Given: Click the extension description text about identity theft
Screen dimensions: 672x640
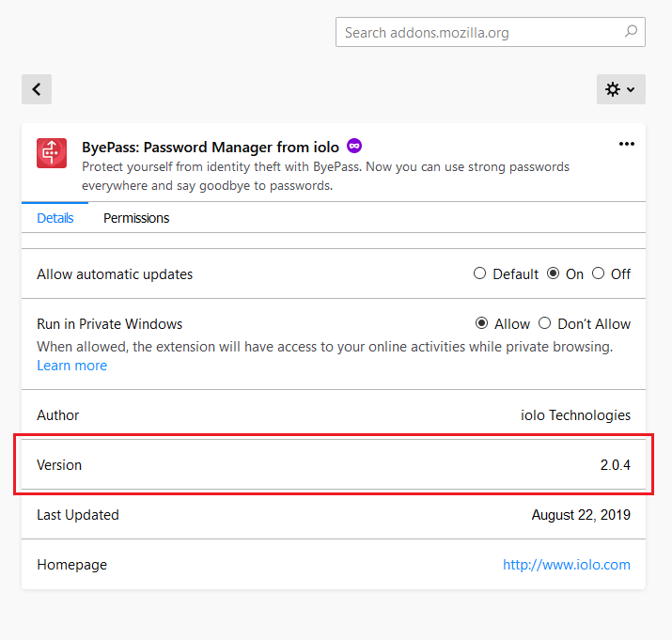Looking at the screenshot, I should point(325,176).
